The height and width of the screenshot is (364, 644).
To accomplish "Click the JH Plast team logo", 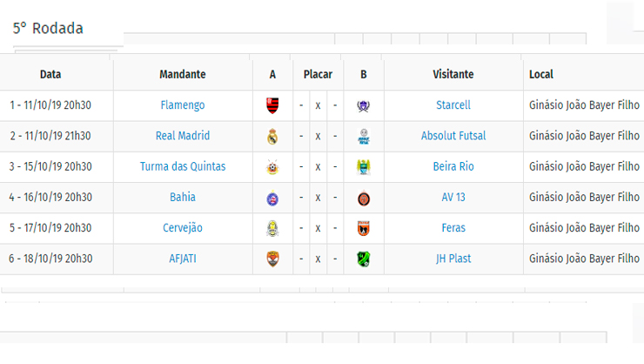I will pyautogui.click(x=364, y=260).
